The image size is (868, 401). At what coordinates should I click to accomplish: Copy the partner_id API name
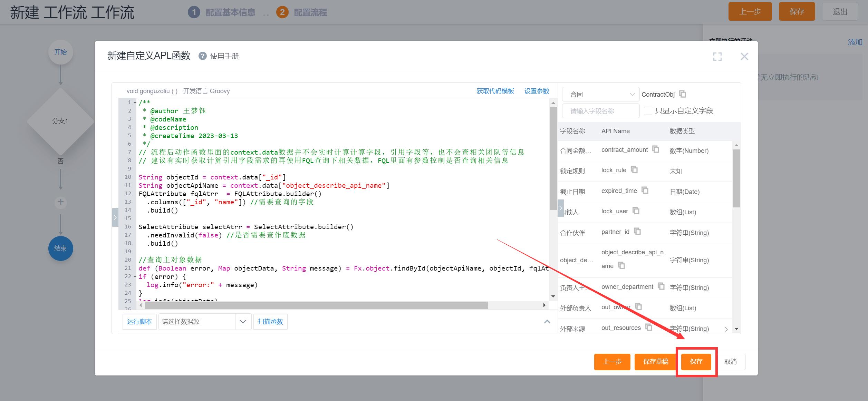click(x=637, y=231)
